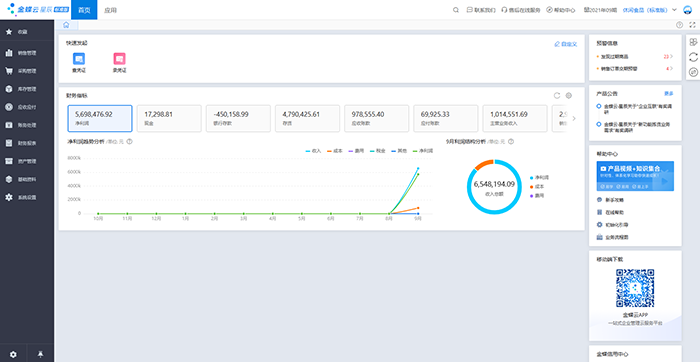This screenshot has height=362, width=700.
Task: Open product video knowledge banner
Action: click(635, 176)
